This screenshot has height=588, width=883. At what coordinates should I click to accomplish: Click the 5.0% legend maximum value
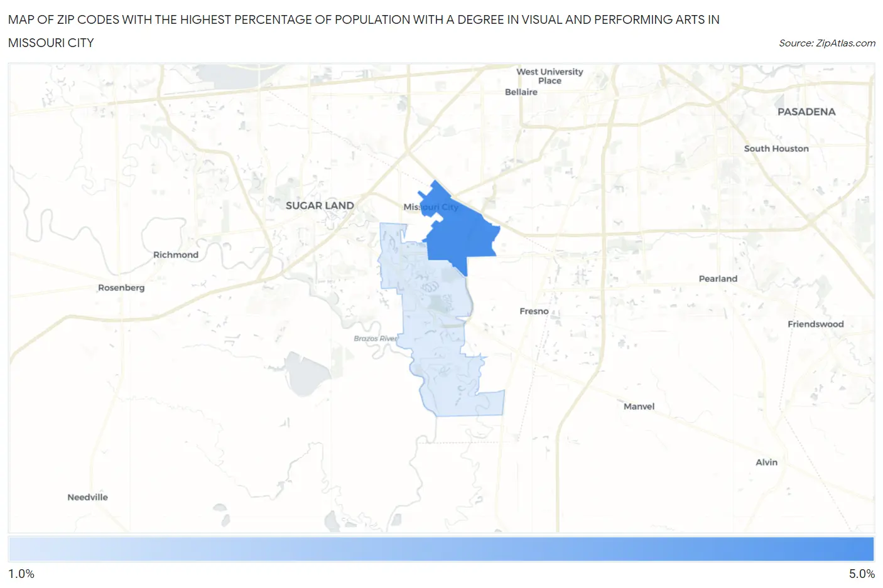coord(862,574)
